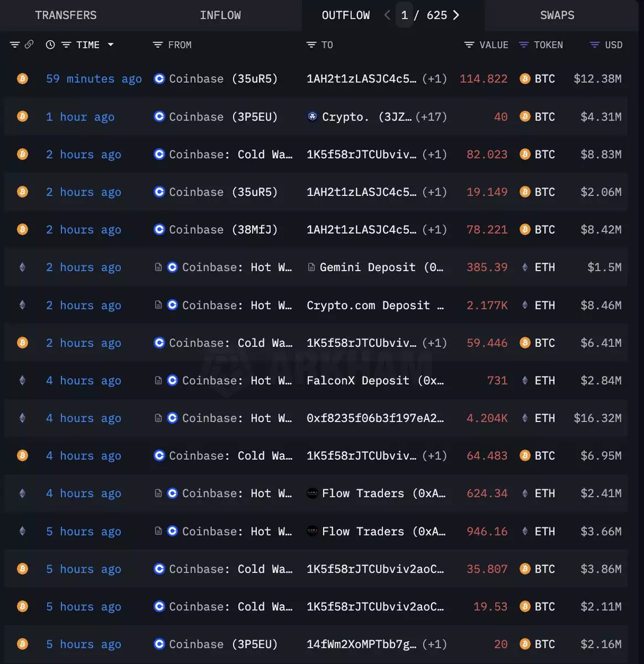Expand the TIME sort dropdown arrow

tap(111, 45)
